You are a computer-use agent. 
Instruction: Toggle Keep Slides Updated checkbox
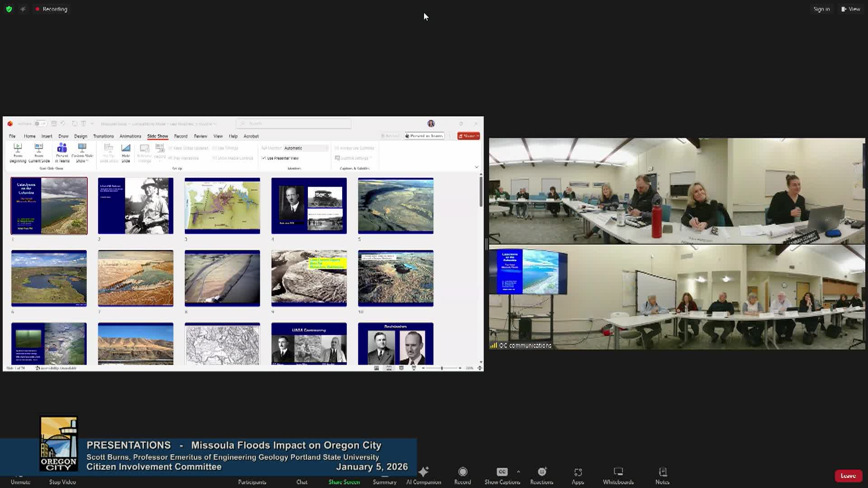click(170, 148)
